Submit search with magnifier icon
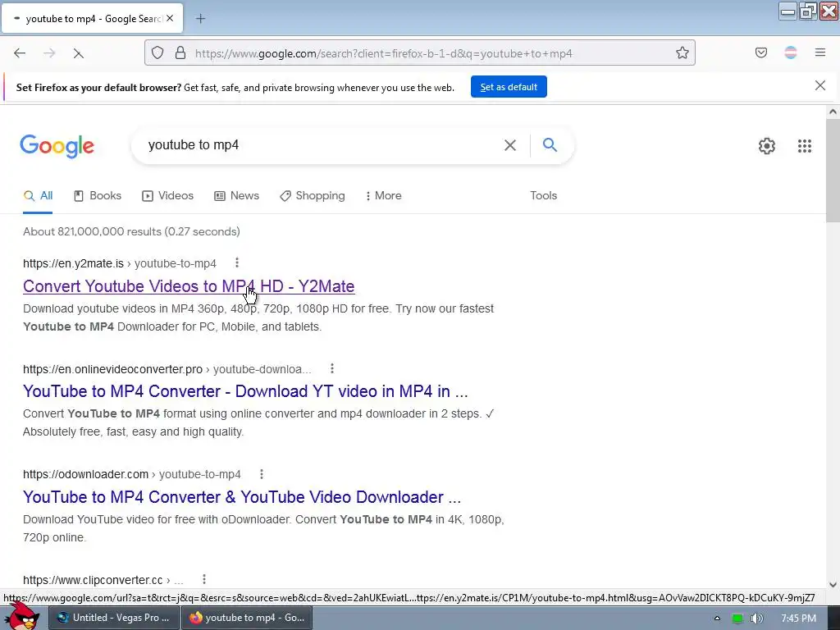This screenshot has width=840, height=630. [550, 144]
